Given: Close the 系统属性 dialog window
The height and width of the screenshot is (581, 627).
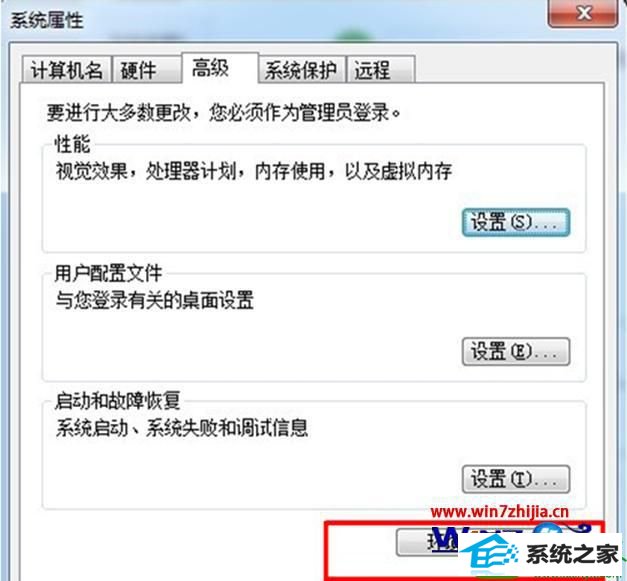Looking at the screenshot, I should (583, 13).
